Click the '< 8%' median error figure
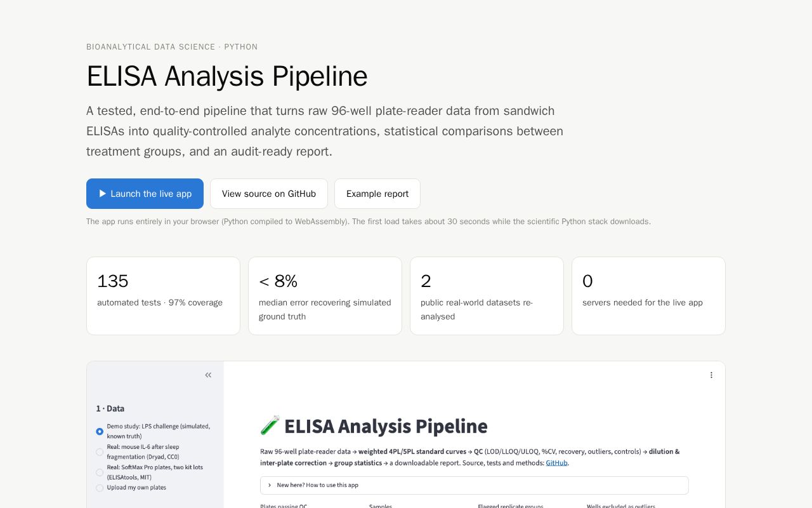 tap(278, 281)
